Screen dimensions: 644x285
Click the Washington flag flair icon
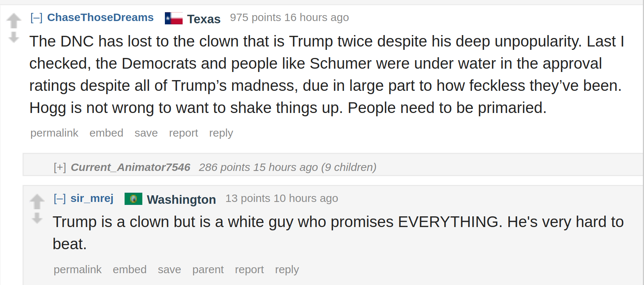[133, 199]
